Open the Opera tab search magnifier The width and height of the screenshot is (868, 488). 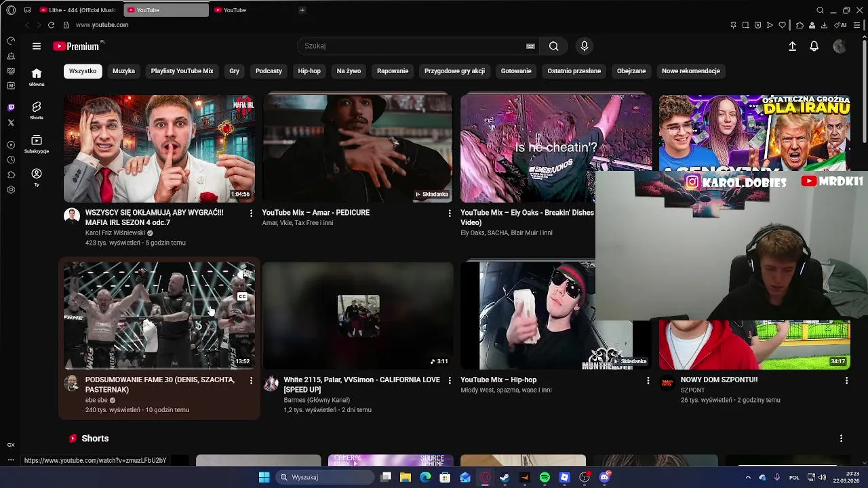pyautogui.click(x=820, y=10)
